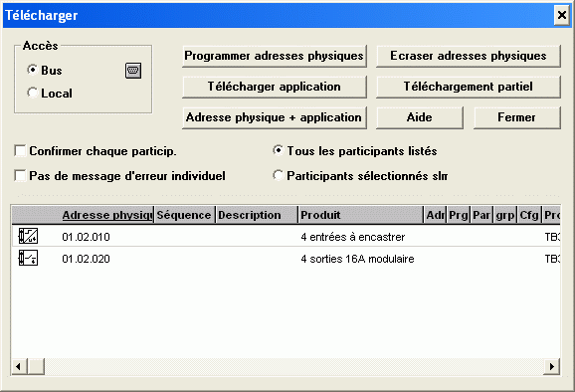Select the 4 sorties device icon in row 01.02.020
The width and height of the screenshot is (575, 392).
(x=28, y=258)
